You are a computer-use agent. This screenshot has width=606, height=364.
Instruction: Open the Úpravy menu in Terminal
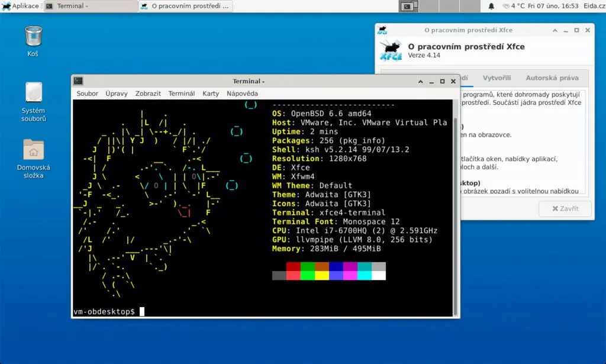pyautogui.click(x=117, y=94)
